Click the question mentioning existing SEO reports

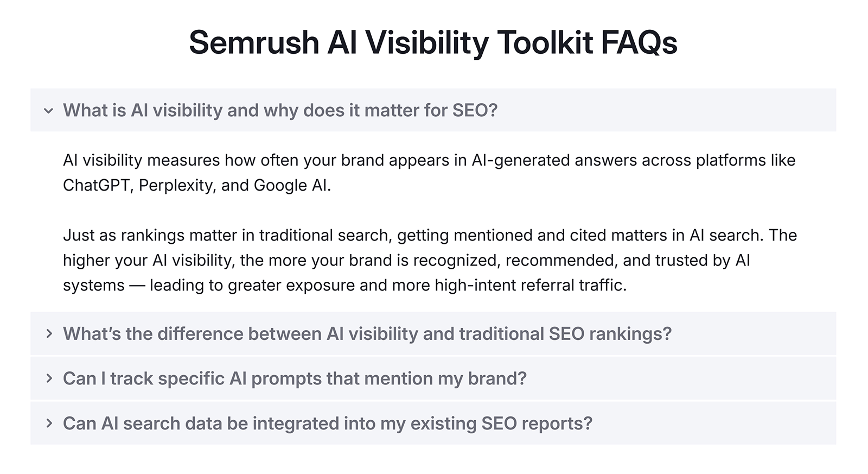[x=328, y=424]
